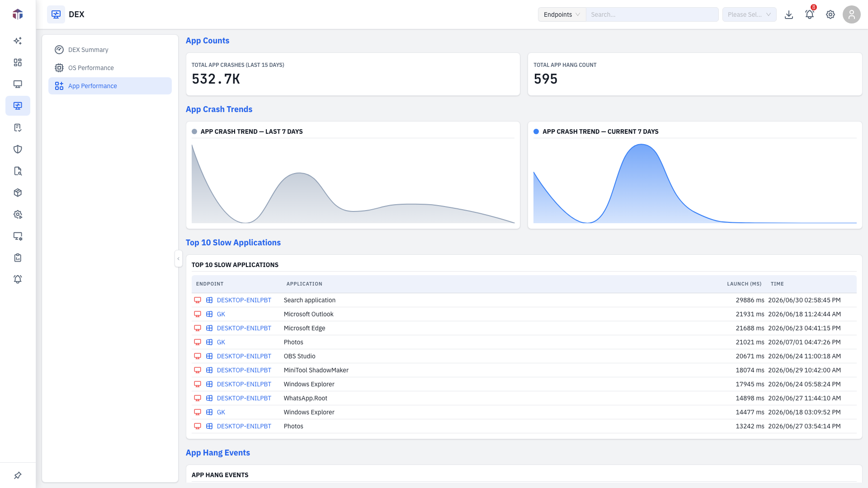This screenshot has height=488, width=868.
Task: Click the DEX header monitor icon
Action: point(56,14)
